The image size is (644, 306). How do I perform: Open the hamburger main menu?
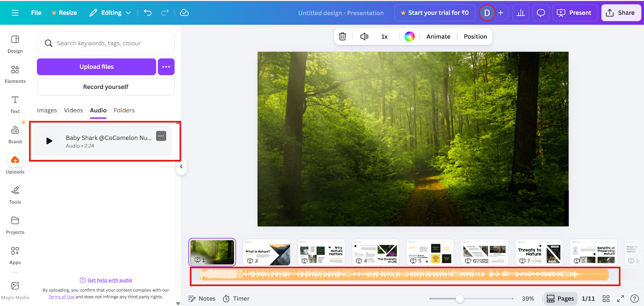(15, 13)
